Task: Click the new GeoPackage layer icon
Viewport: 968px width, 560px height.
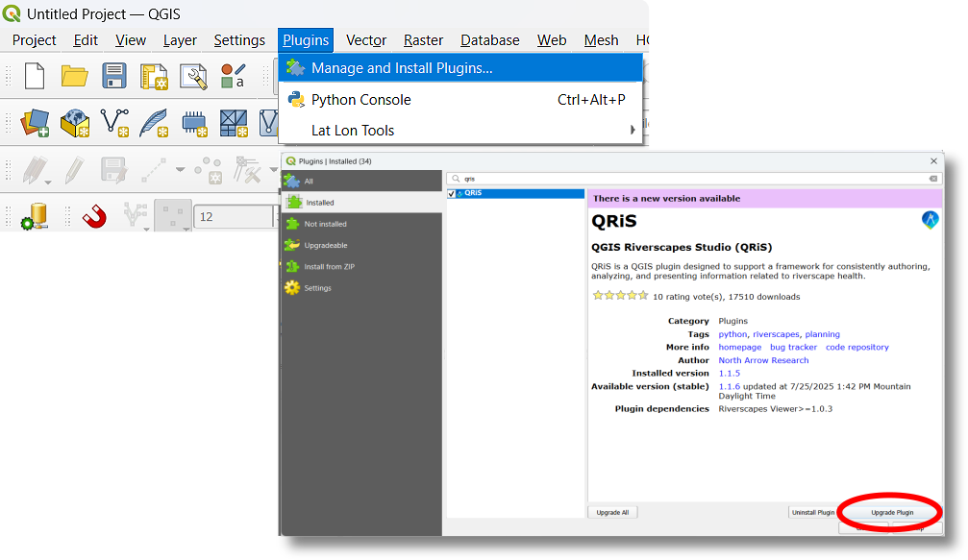Action: pyautogui.click(x=75, y=123)
